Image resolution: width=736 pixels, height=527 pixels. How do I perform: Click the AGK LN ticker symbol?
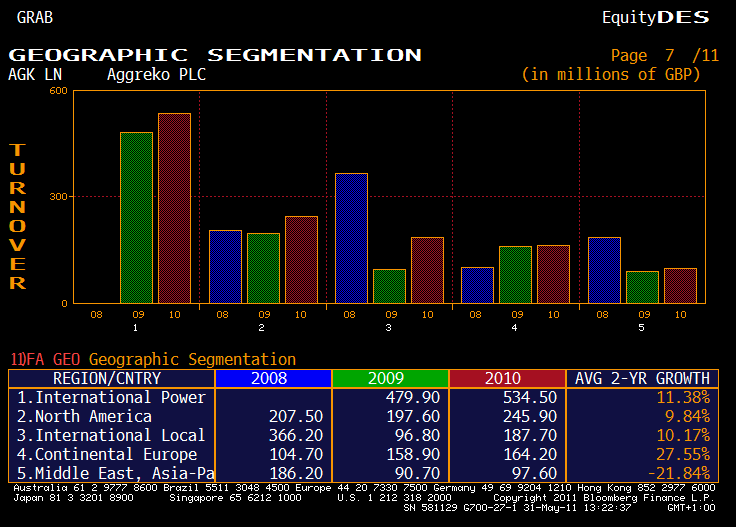[35, 74]
